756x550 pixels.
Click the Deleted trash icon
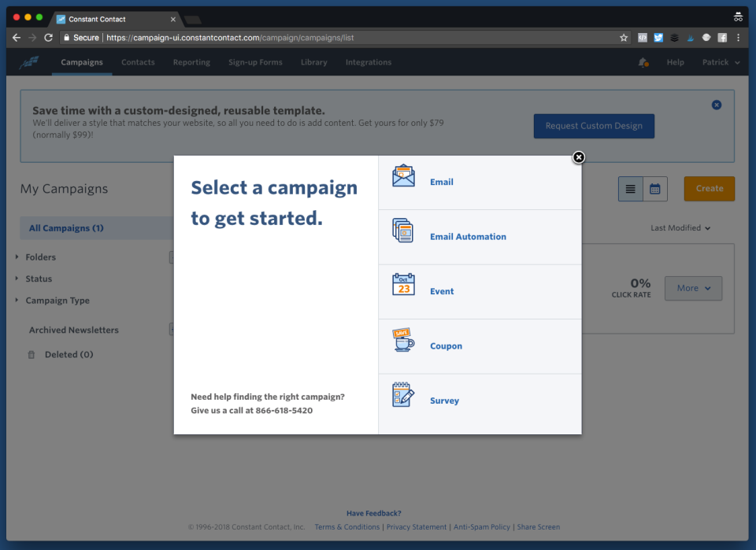pyautogui.click(x=31, y=355)
